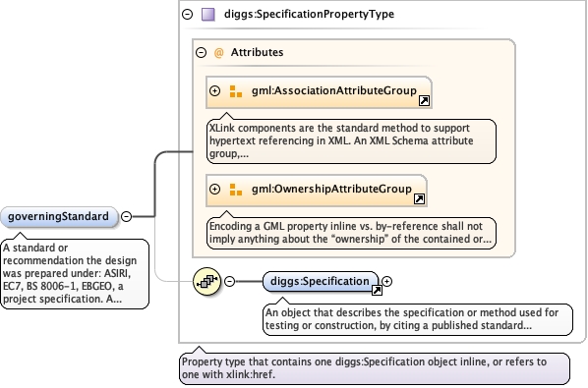
Task: Select the diggs:Specification element
Action: [321, 281]
